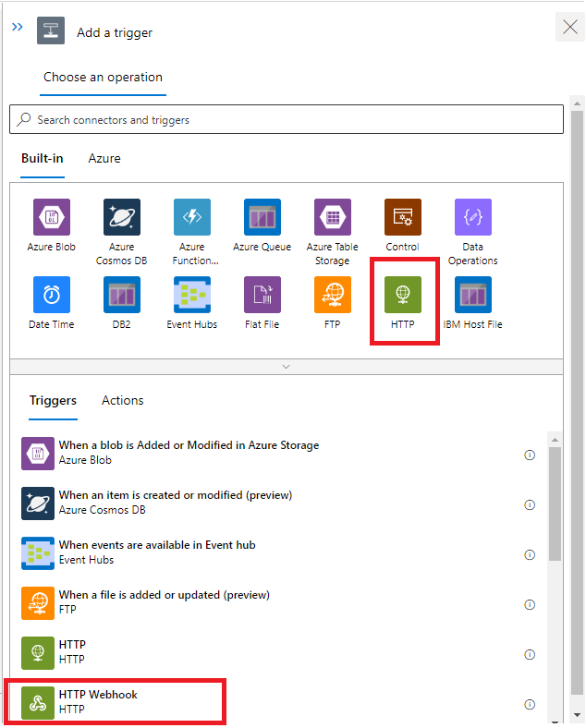The height and width of the screenshot is (728, 586).
Task: Select the FTP connector icon
Action: 333,295
